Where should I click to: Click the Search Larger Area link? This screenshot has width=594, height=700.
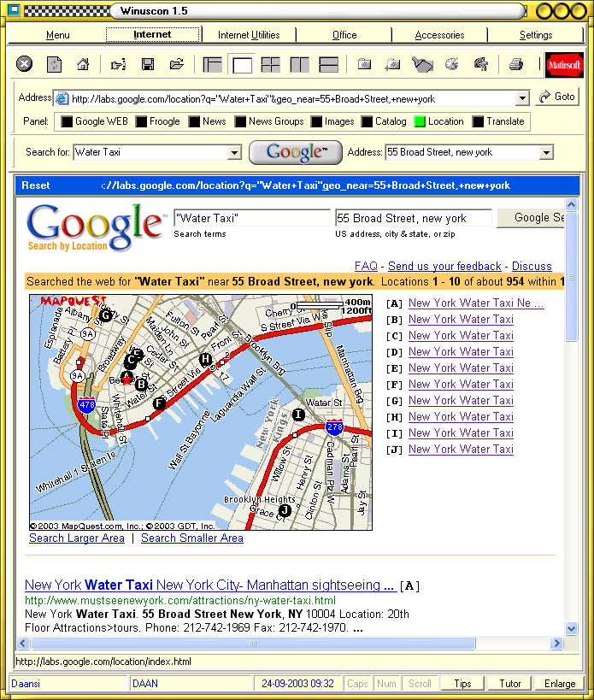(x=77, y=538)
